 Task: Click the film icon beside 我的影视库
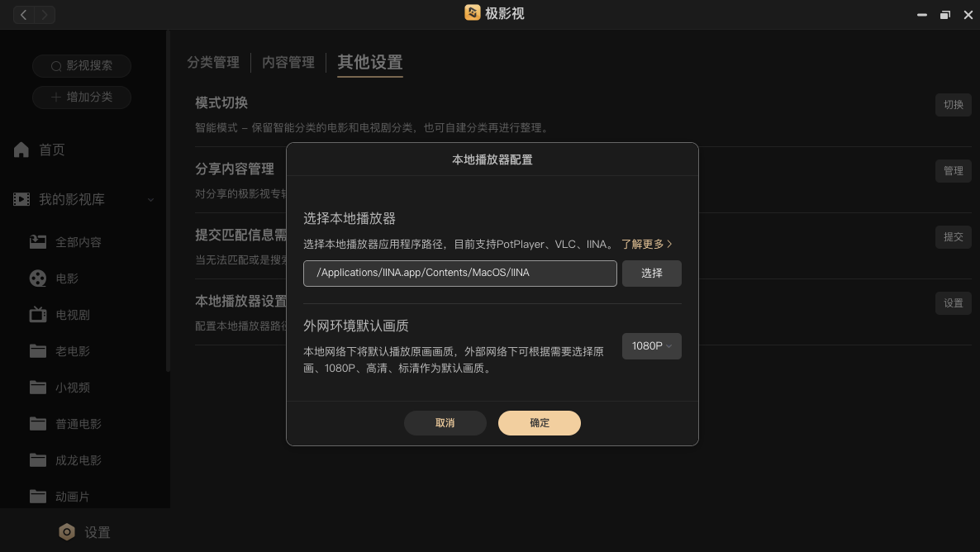21,199
